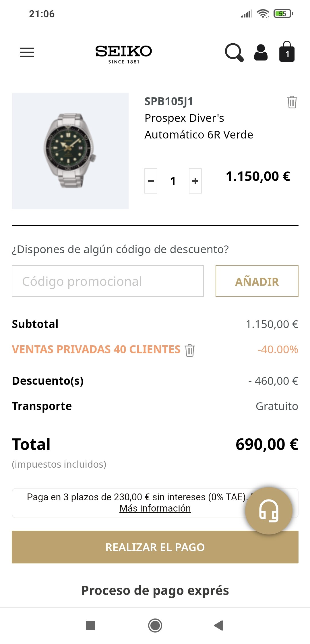
Task: Open the user account icon
Action: [261, 52]
